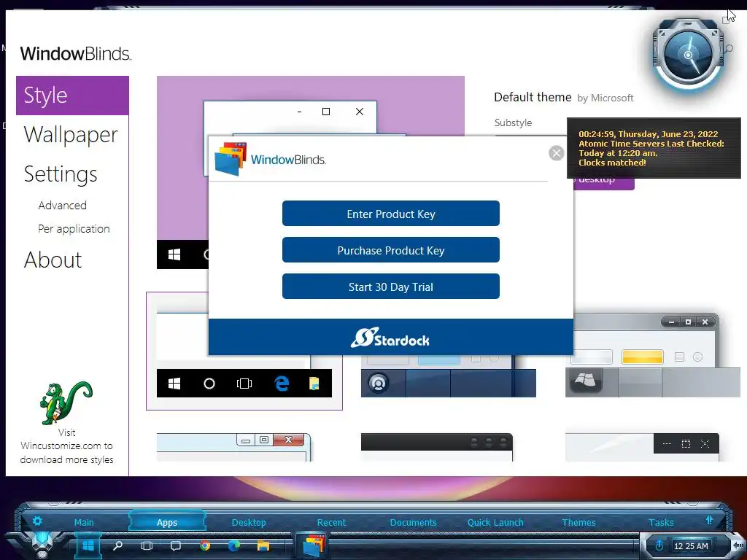Click the Enter Product Key button

(391, 214)
